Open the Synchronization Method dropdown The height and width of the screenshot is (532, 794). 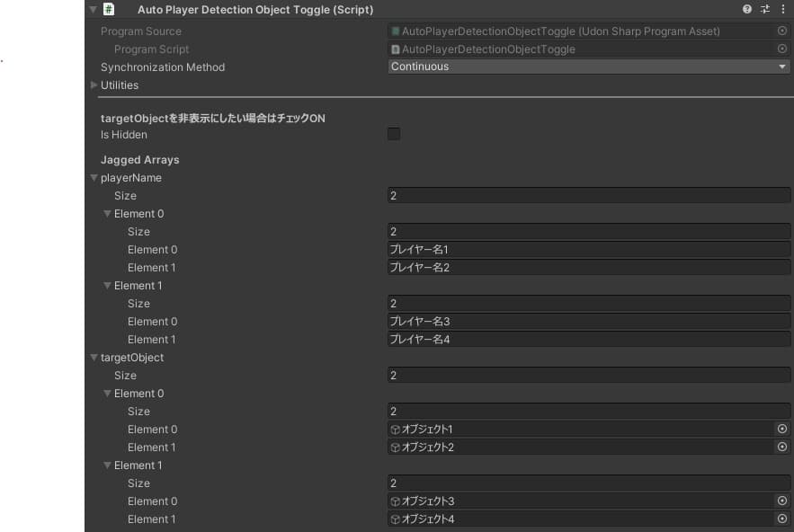(589, 67)
